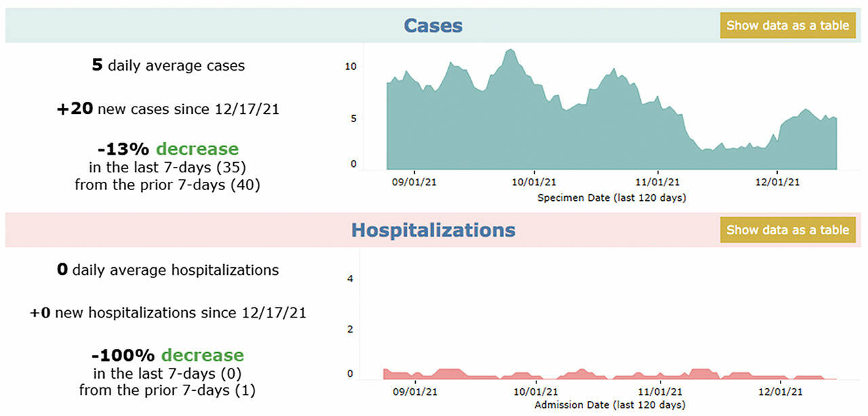Select the Cases section heading
Screen dimensions: 868x416
[433, 26]
